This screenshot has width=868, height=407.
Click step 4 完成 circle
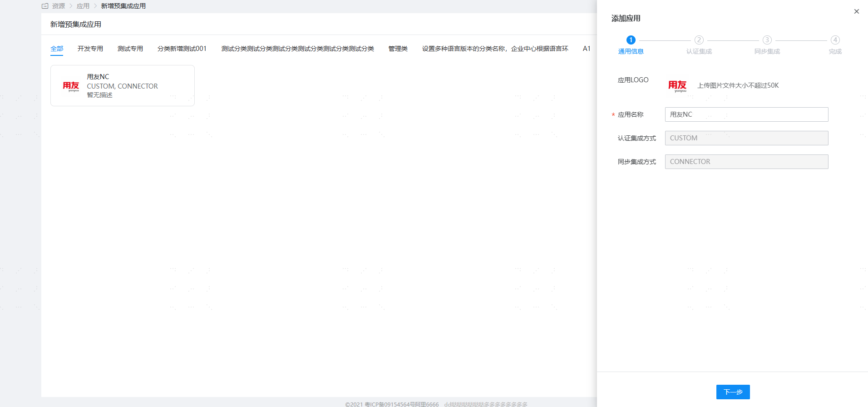[x=835, y=40]
